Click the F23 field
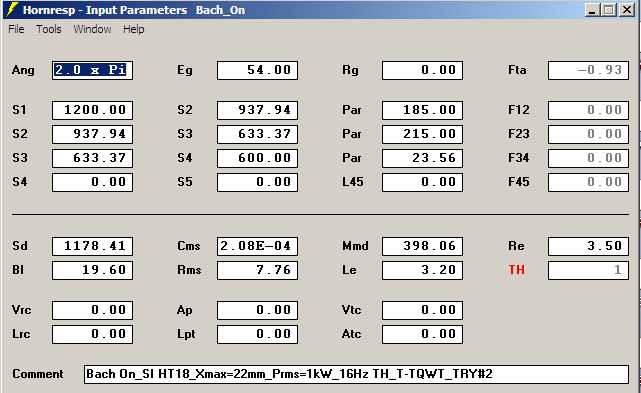The height and width of the screenshot is (393, 641). coord(588,134)
